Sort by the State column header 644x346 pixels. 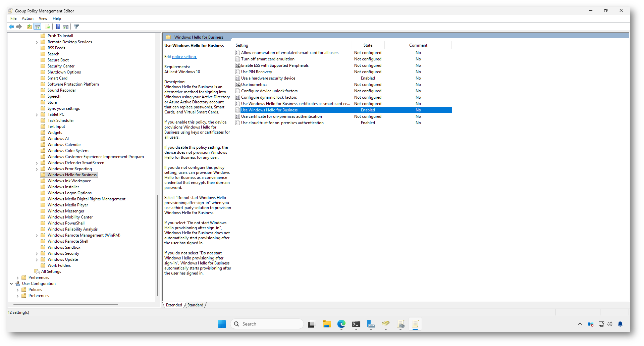coord(368,45)
